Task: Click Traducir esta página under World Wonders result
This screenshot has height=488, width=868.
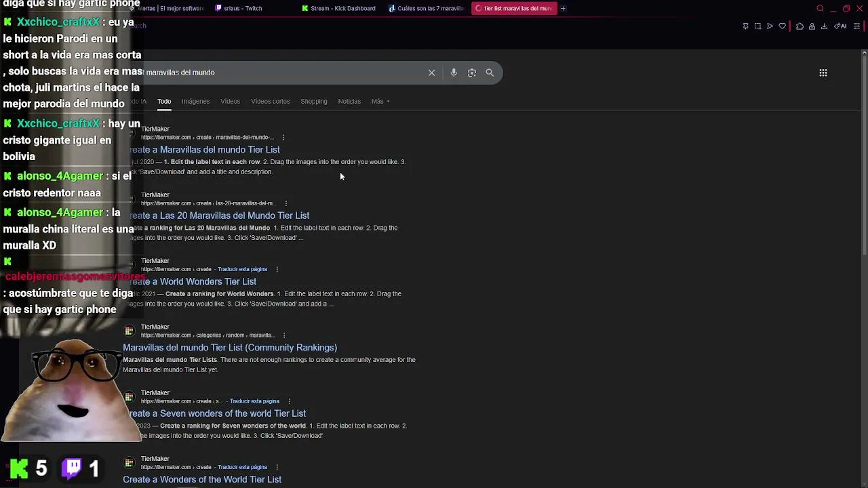Action: (242, 269)
